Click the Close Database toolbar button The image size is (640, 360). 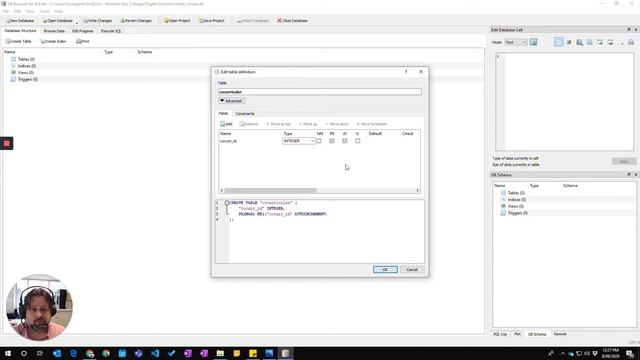point(292,20)
